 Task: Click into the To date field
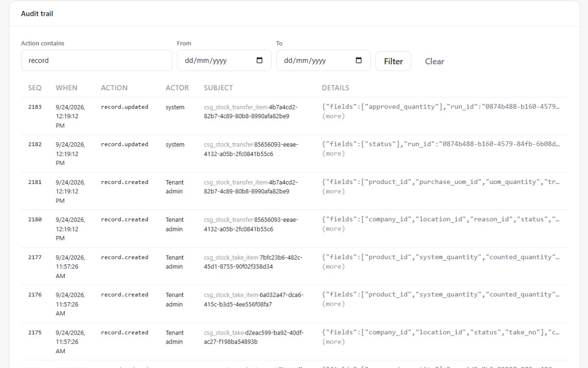point(323,60)
